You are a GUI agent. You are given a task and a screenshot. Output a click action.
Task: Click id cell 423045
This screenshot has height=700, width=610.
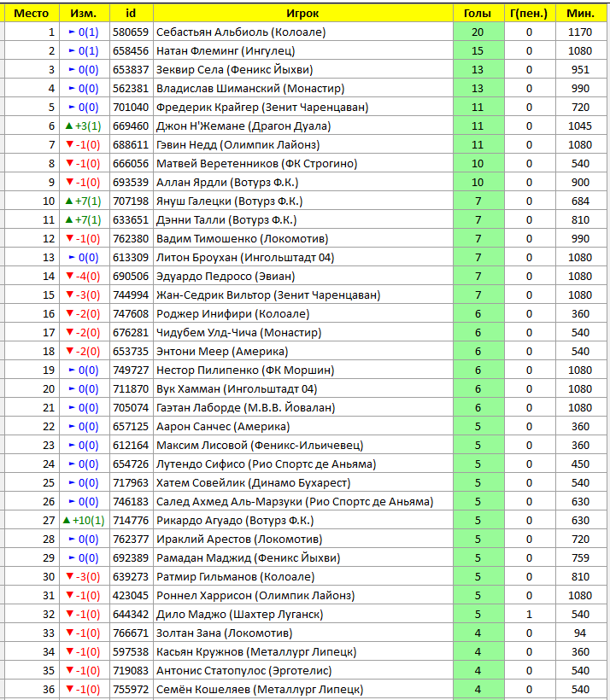click(131, 596)
